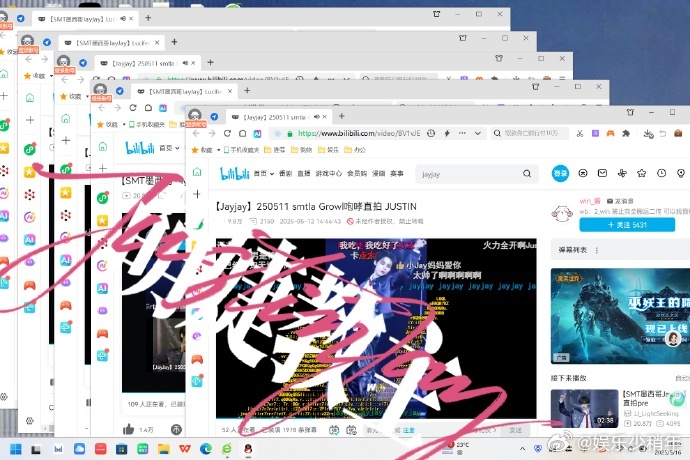
Task: Reload the page in the front browser window
Action: pyautogui.click(x=227, y=133)
